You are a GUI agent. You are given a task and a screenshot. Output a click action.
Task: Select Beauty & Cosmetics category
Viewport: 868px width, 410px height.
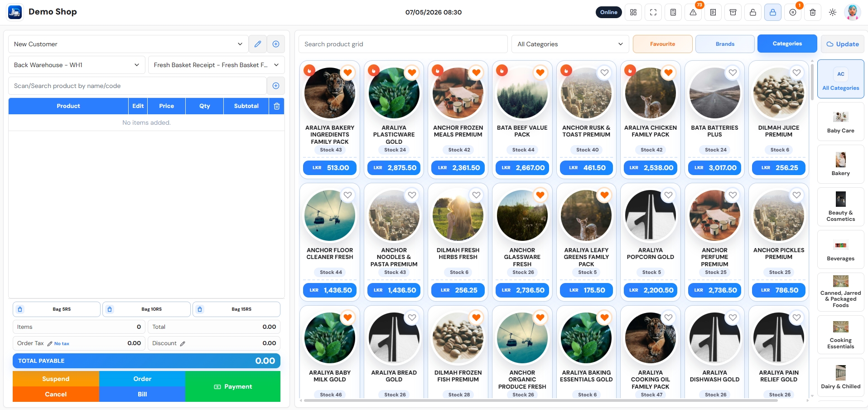[841, 207]
